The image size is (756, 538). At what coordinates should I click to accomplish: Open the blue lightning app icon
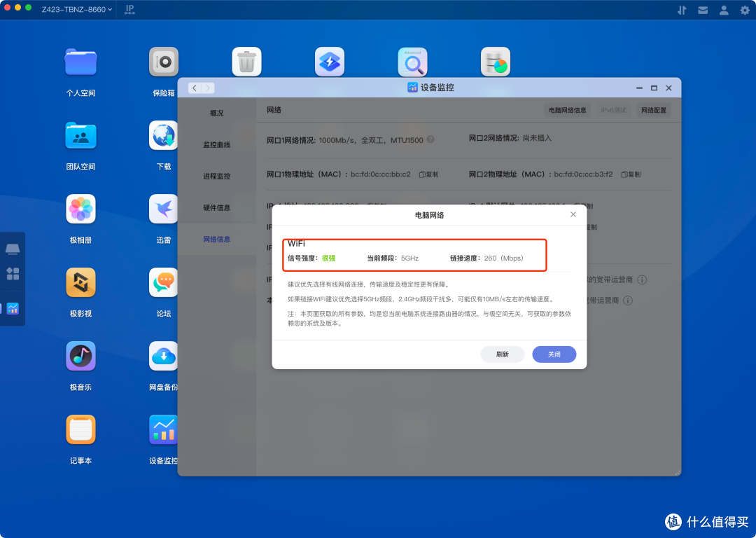[329, 62]
